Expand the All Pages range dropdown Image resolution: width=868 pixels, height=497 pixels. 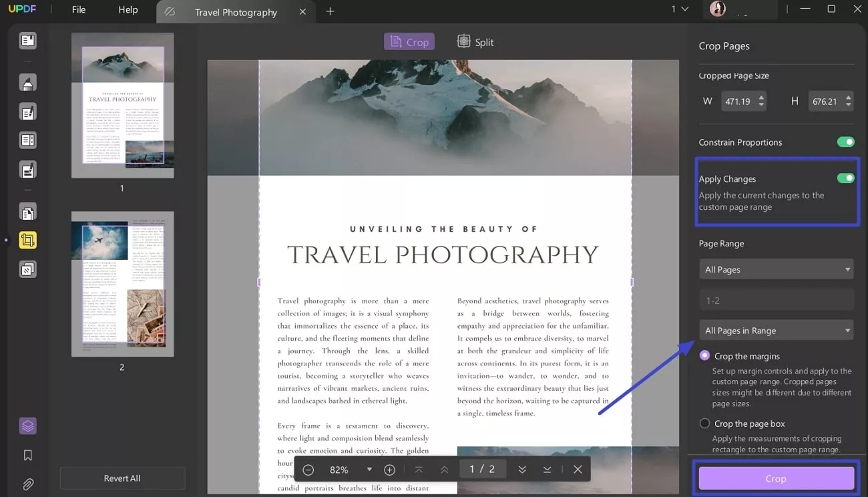[776, 269]
